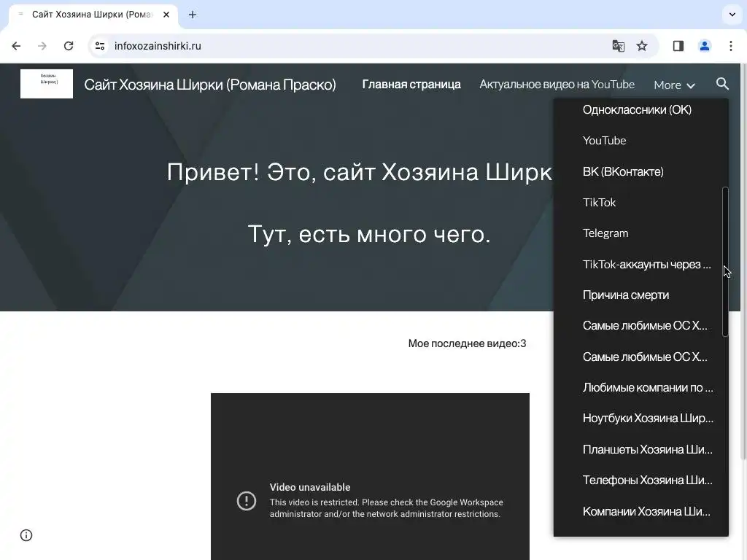Open Компании Хозяина Ши... page
This screenshot has height=560, width=747.
coord(646,511)
